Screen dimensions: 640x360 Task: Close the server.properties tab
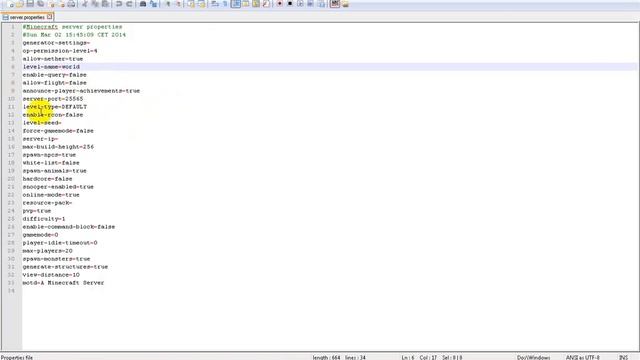pyautogui.click(x=49, y=17)
